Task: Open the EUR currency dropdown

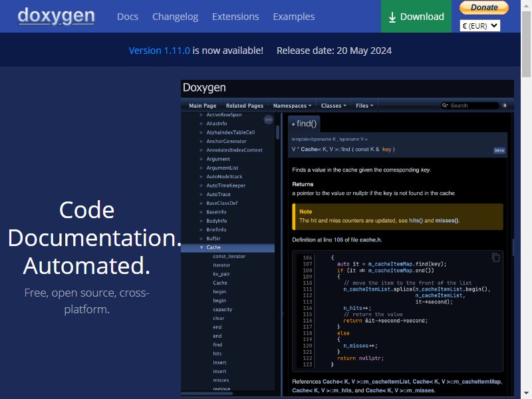Action: (x=479, y=26)
